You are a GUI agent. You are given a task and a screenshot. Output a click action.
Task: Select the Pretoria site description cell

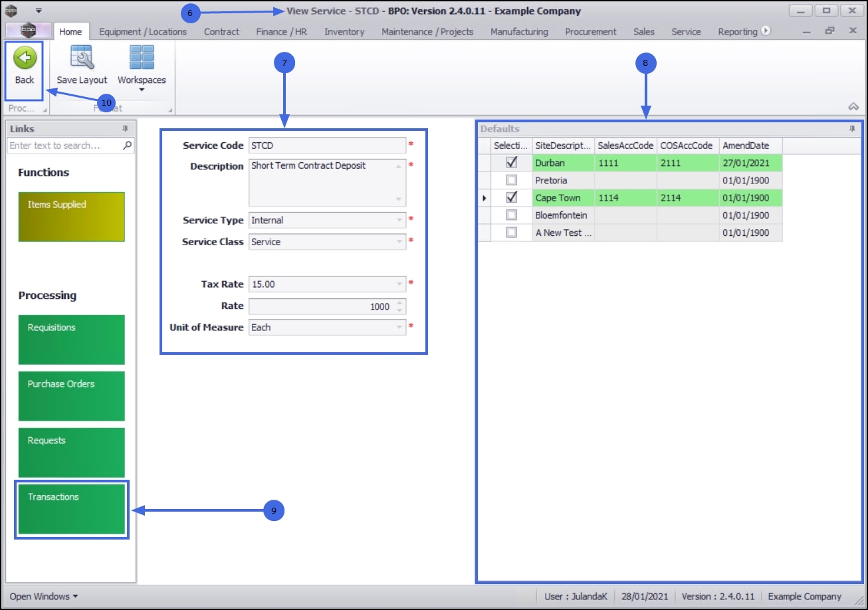tap(563, 180)
